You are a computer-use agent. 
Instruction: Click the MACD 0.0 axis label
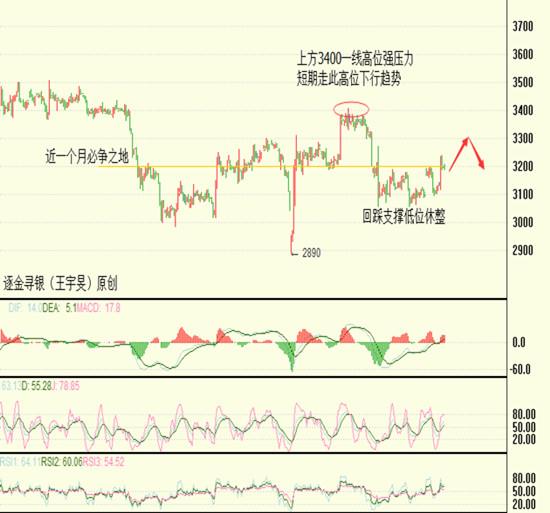pyautogui.click(x=519, y=342)
